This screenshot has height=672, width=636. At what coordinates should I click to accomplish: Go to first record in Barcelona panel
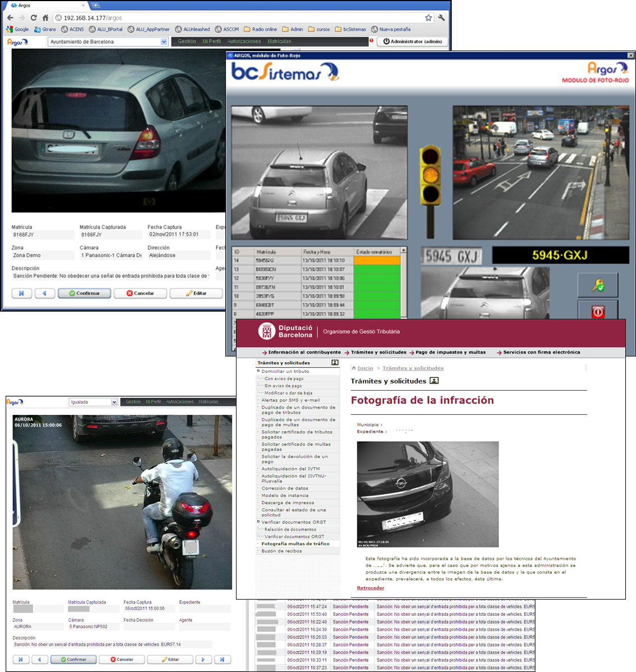[21, 293]
